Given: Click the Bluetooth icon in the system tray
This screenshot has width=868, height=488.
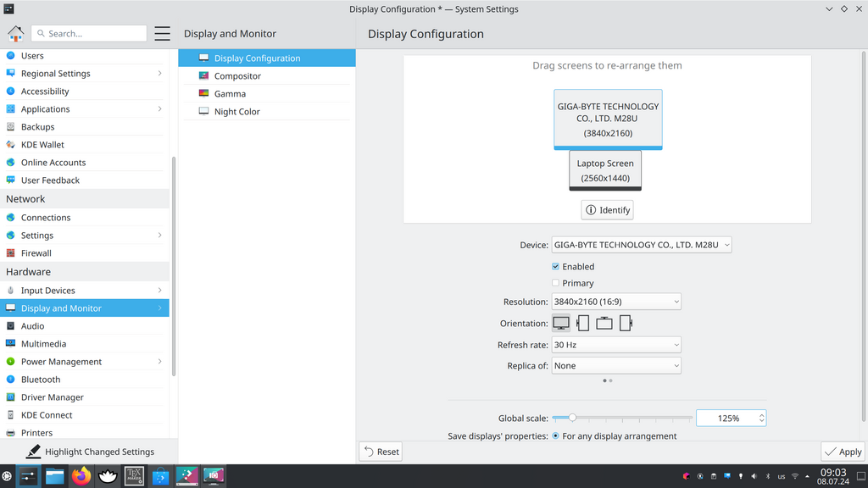Looking at the screenshot, I should click(x=768, y=476).
